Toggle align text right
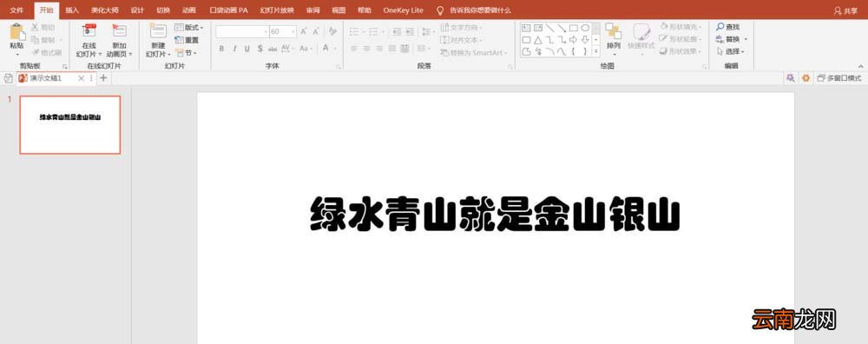This screenshot has width=868, height=344. click(x=380, y=49)
